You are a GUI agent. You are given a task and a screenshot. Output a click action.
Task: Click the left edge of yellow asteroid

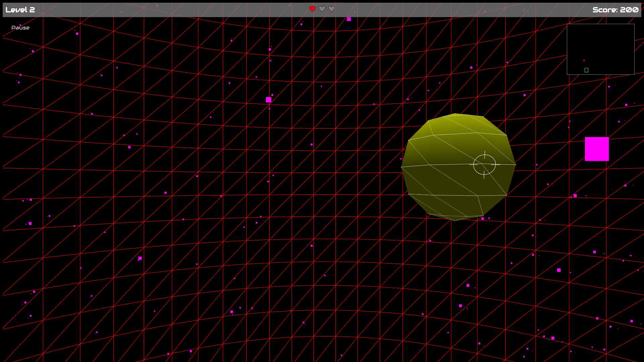coord(405,167)
